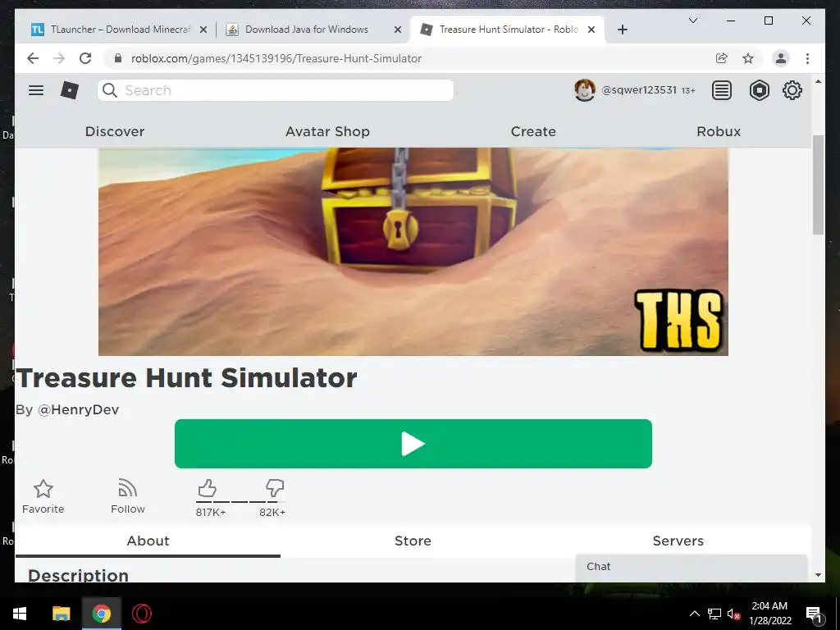Switch to the TLauncher Download Minecraft tab
Viewport: 840px width, 630px height.
point(120,30)
